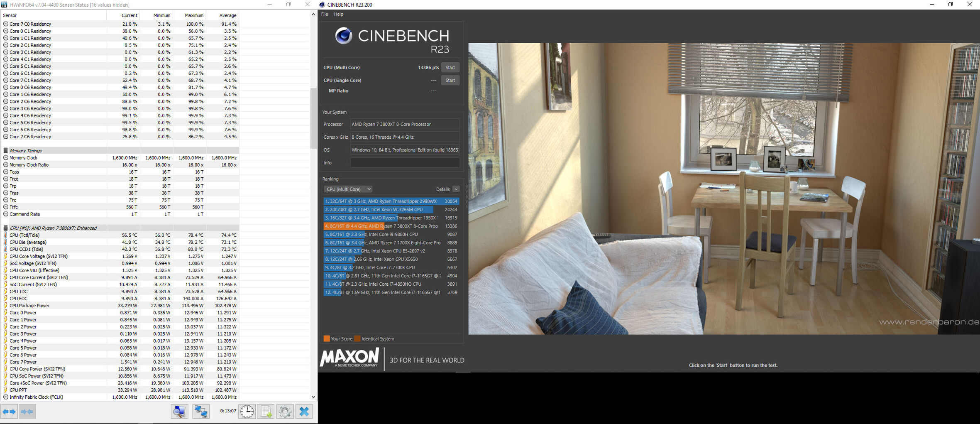980x424 pixels.
Task: Start the CPU (Single Core) test
Action: tap(450, 80)
